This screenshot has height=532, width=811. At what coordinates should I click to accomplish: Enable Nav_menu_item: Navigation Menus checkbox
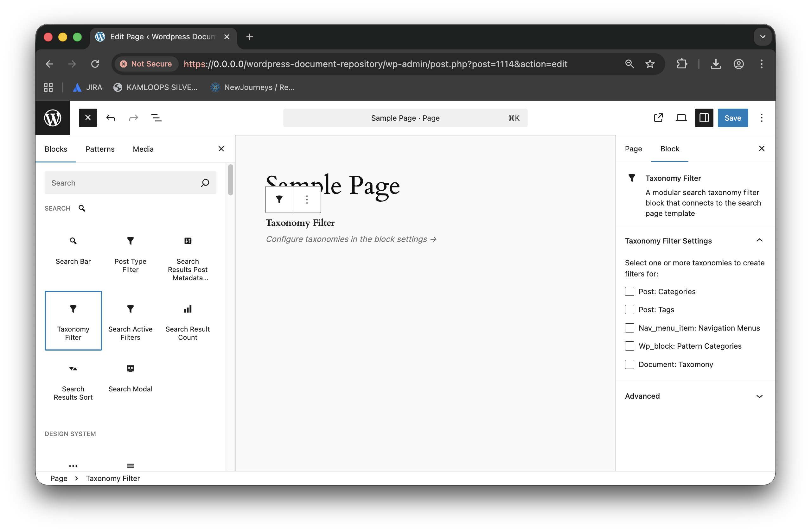pyautogui.click(x=629, y=328)
